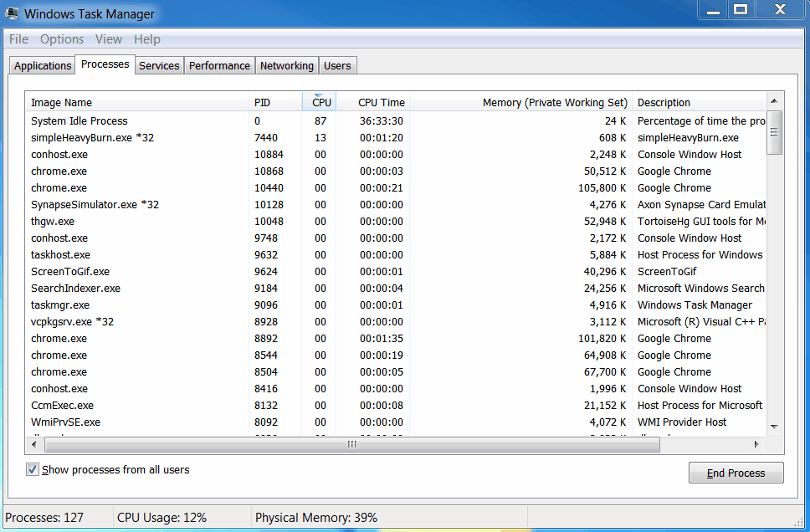Click the Task Manager title bar icon

coord(12,13)
